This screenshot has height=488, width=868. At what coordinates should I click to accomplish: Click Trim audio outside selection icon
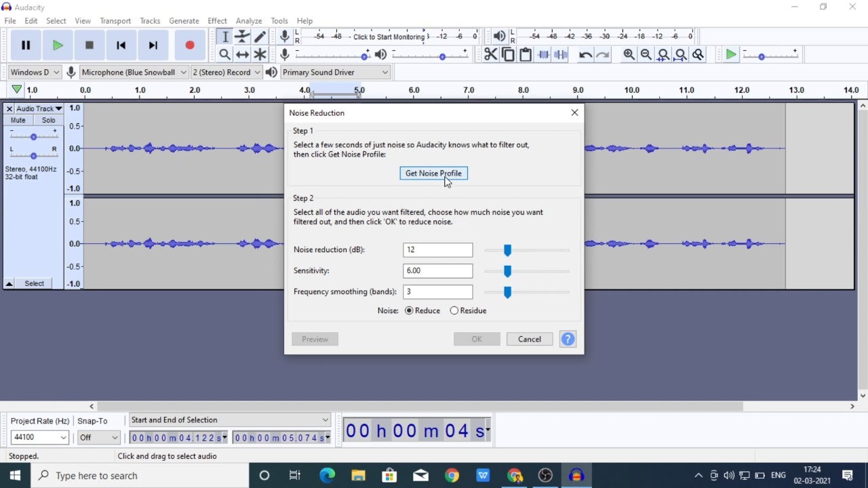pyautogui.click(x=543, y=55)
